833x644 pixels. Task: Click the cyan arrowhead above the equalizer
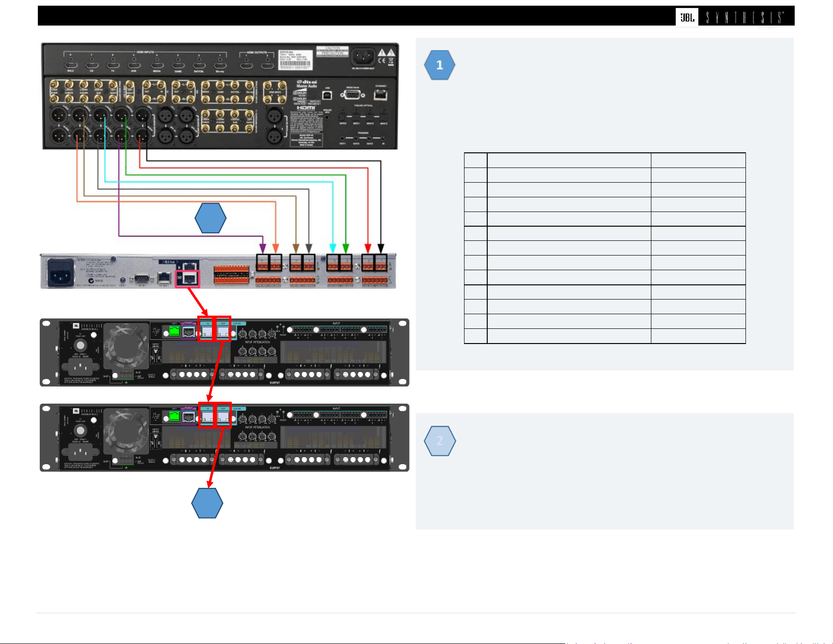(x=333, y=248)
